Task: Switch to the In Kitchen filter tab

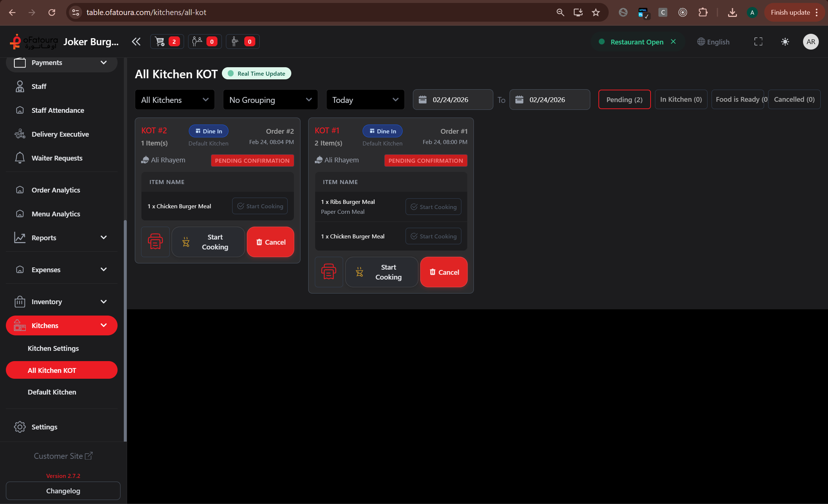Action: coord(681,99)
